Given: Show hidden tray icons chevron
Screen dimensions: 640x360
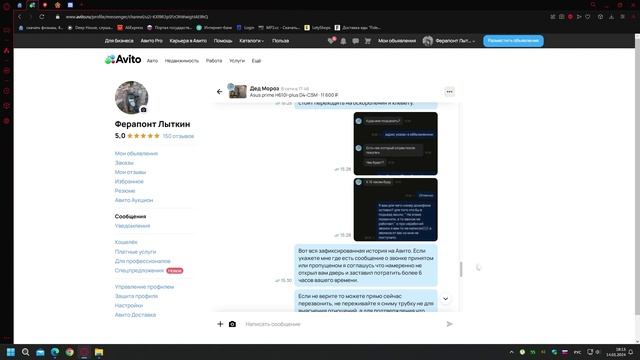Looking at the screenshot, I should [511, 352].
